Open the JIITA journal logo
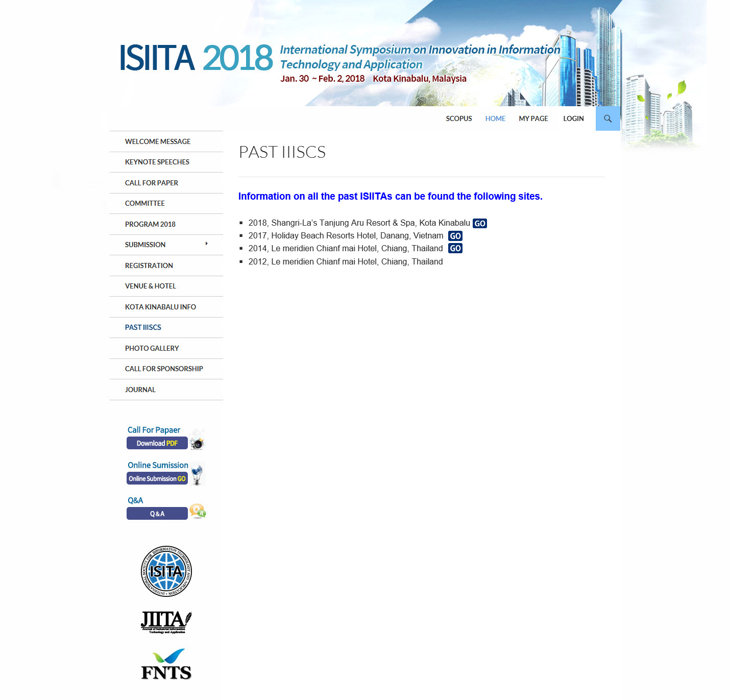The width and height of the screenshot is (730, 700). coord(166,622)
